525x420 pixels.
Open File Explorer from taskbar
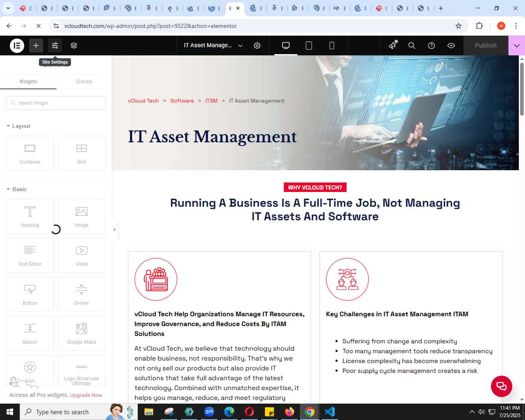pos(148,412)
